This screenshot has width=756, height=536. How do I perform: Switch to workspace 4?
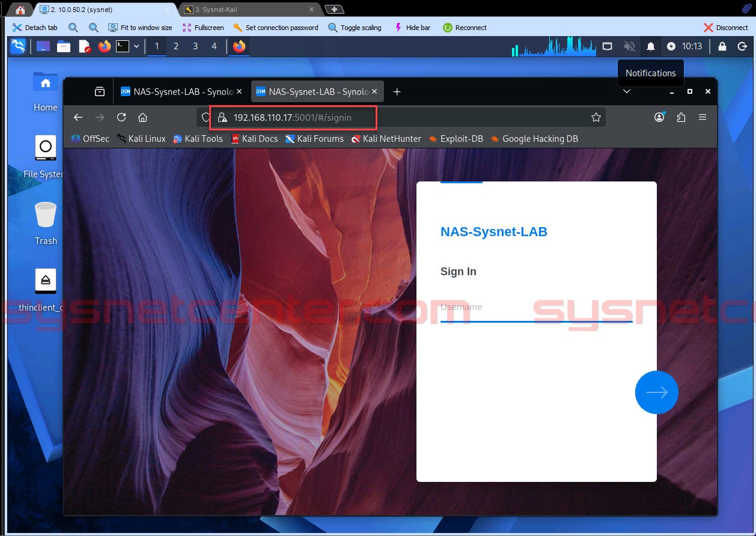(x=214, y=46)
